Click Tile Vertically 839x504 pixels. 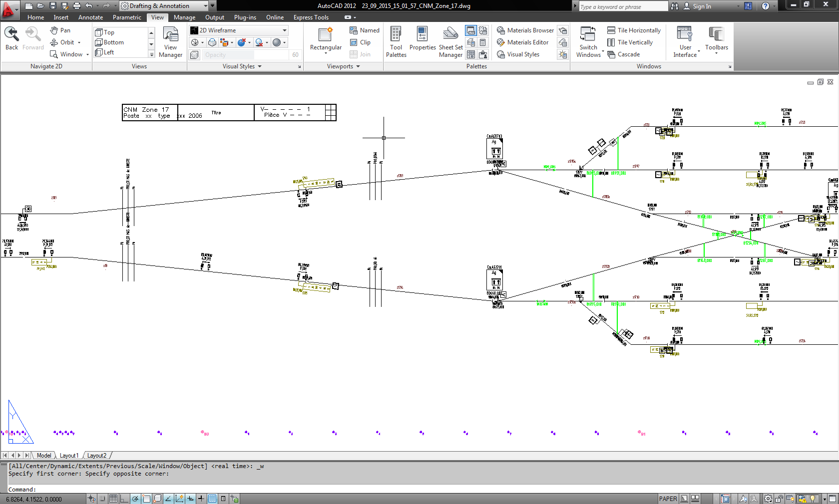630,42
